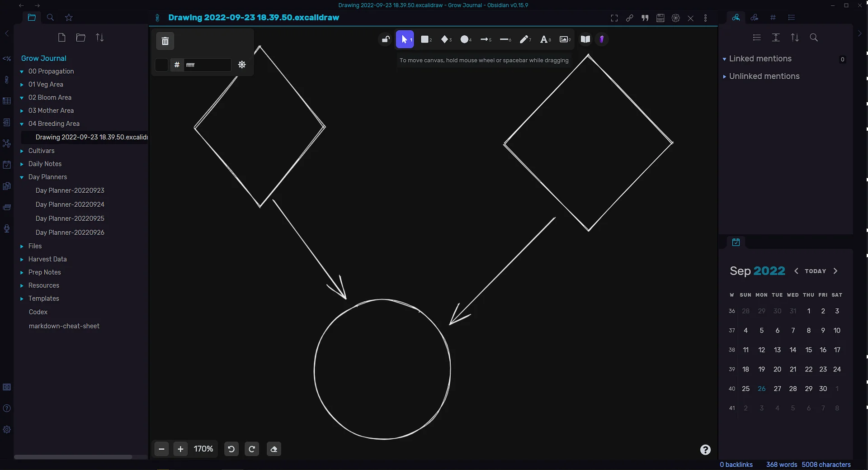Select the eraser tool

(274, 449)
